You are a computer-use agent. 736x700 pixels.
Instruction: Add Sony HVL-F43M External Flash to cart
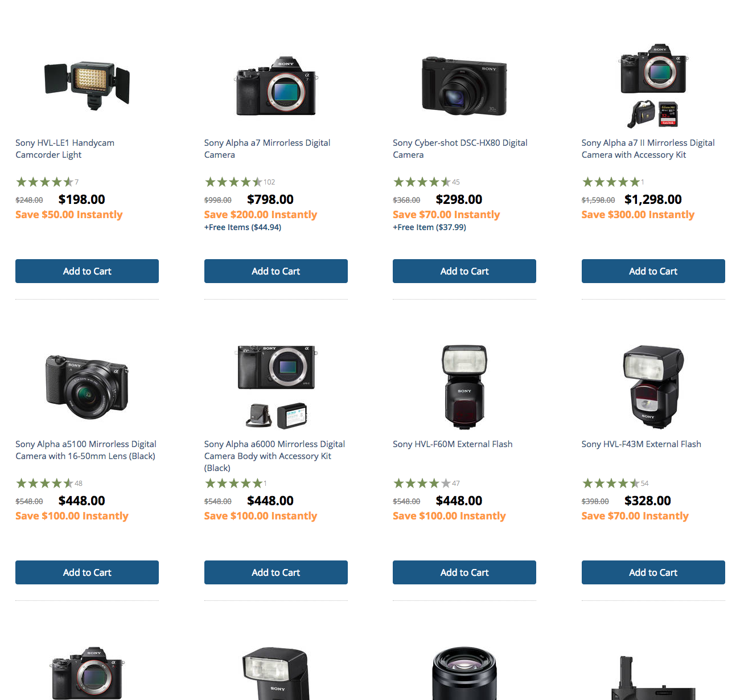(x=653, y=572)
